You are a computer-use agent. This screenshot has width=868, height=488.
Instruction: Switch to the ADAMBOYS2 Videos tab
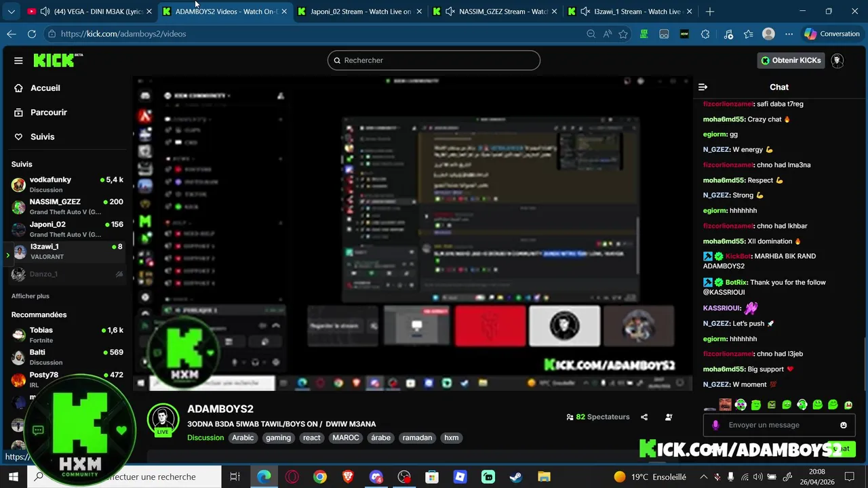pyautogui.click(x=226, y=12)
